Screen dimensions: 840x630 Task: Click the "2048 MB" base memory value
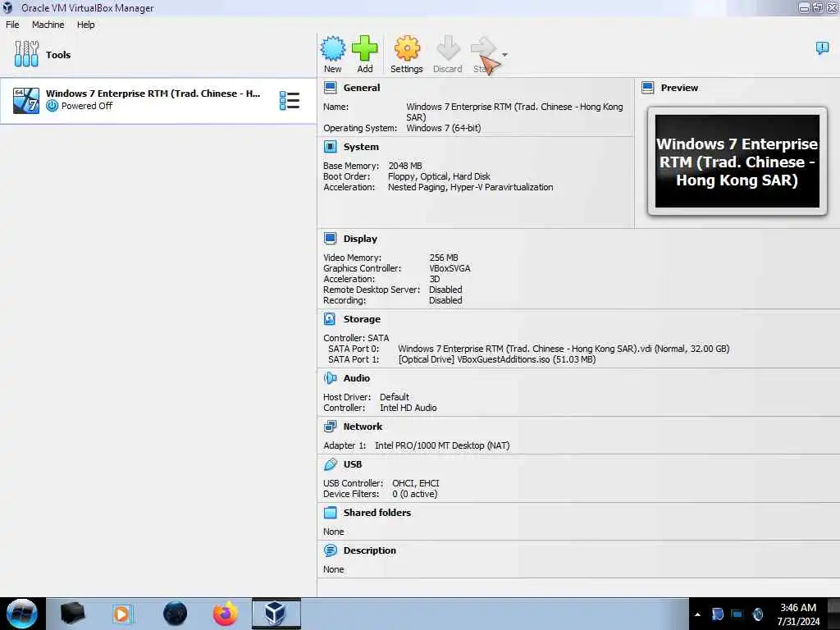[x=405, y=166]
